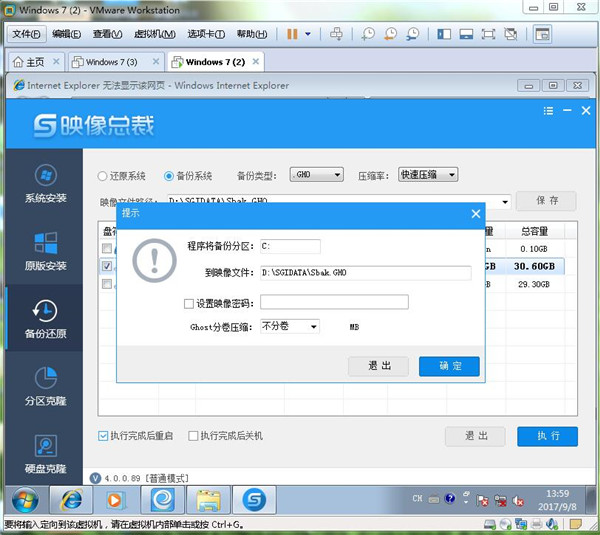Check the first partition row checkbox
600x535 pixels.
pos(107,248)
